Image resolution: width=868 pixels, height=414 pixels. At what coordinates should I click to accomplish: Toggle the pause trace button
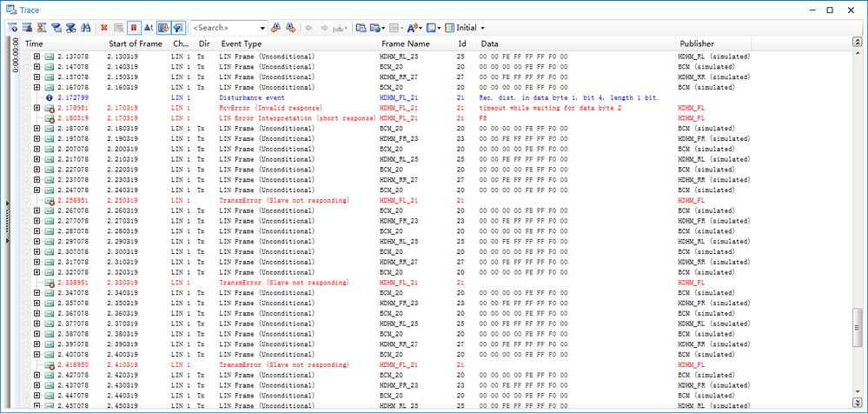tap(134, 27)
